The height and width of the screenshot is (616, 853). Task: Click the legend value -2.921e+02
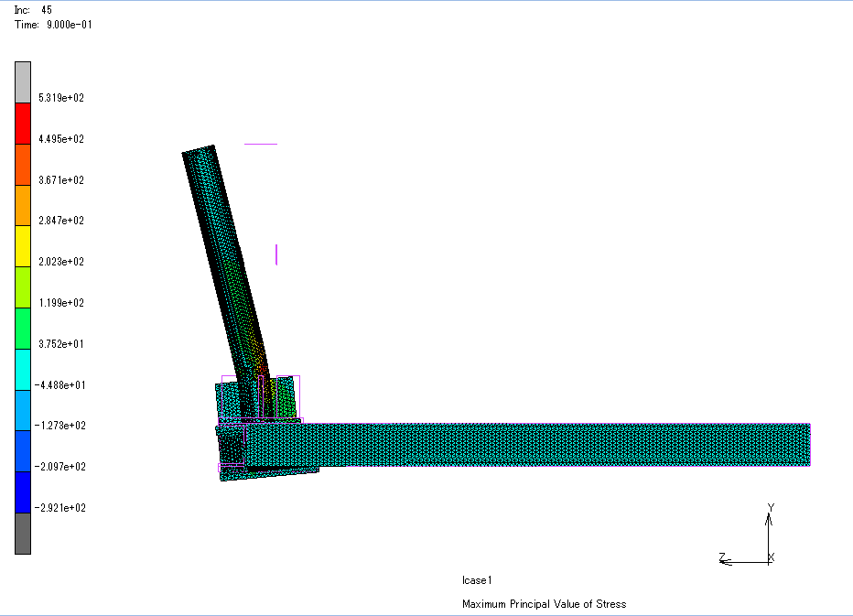pyautogui.click(x=59, y=508)
